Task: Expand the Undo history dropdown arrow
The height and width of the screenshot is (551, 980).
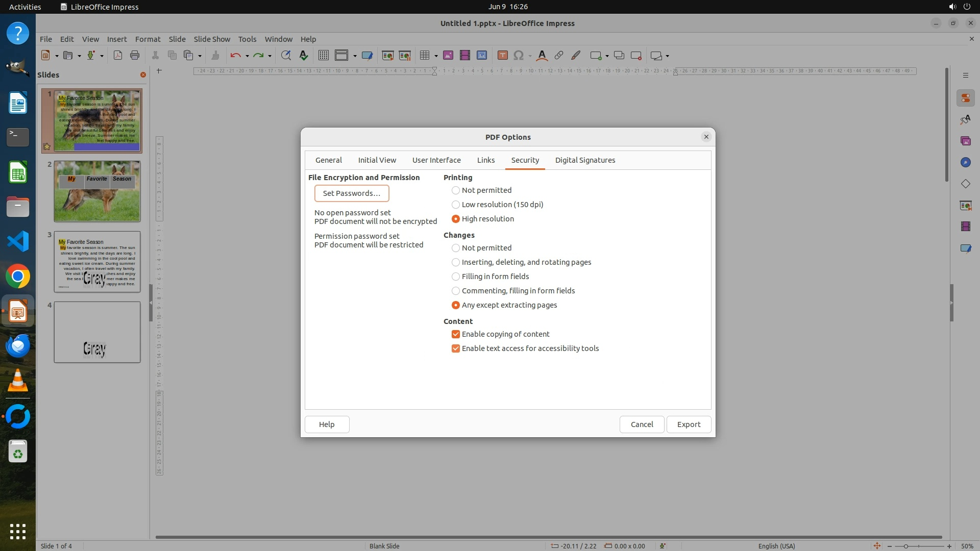Action: (247, 56)
